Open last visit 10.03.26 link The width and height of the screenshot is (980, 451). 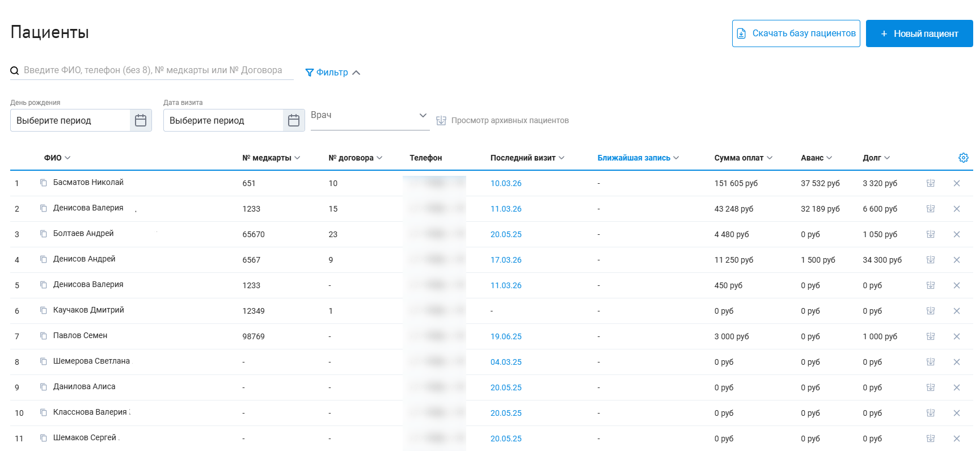coord(506,183)
